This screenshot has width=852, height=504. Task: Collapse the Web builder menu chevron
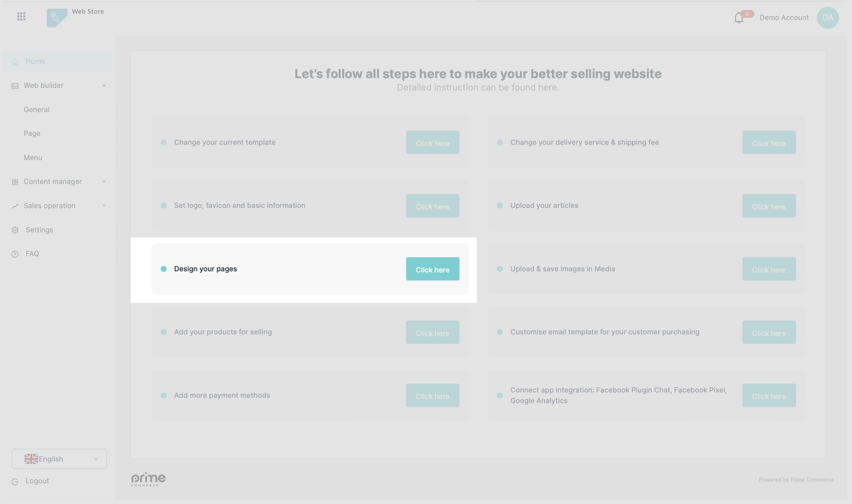[104, 86]
